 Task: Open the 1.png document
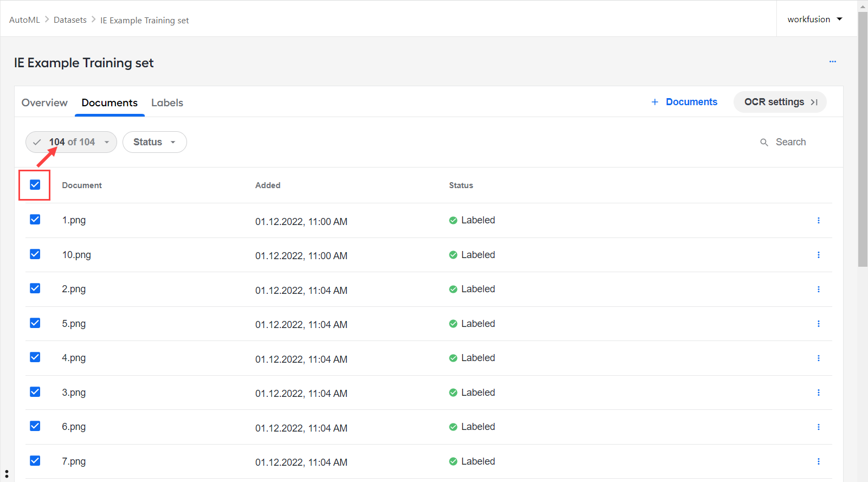(74, 220)
